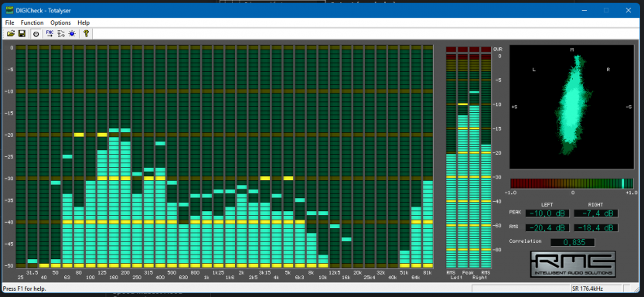This screenshot has width=644, height=297.
Task: Open the Options menu
Action: click(60, 22)
